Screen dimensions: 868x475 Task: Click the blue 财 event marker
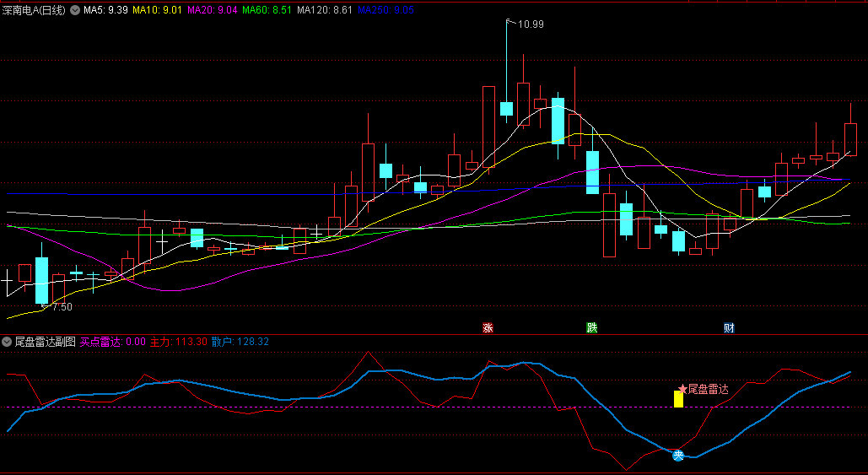[729, 328]
